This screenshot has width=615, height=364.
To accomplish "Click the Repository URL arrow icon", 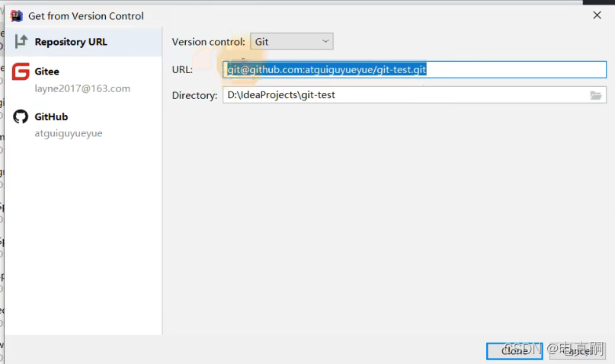I will coord(21,41).
